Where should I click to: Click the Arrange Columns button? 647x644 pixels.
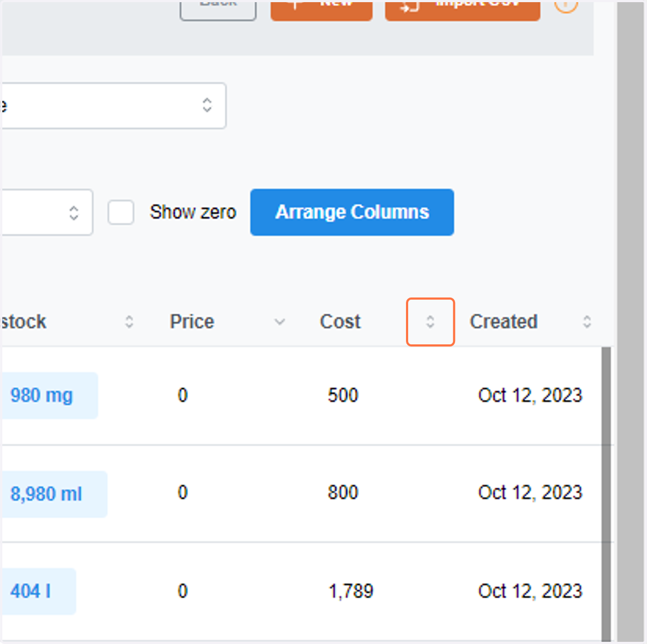coord(352,212)
